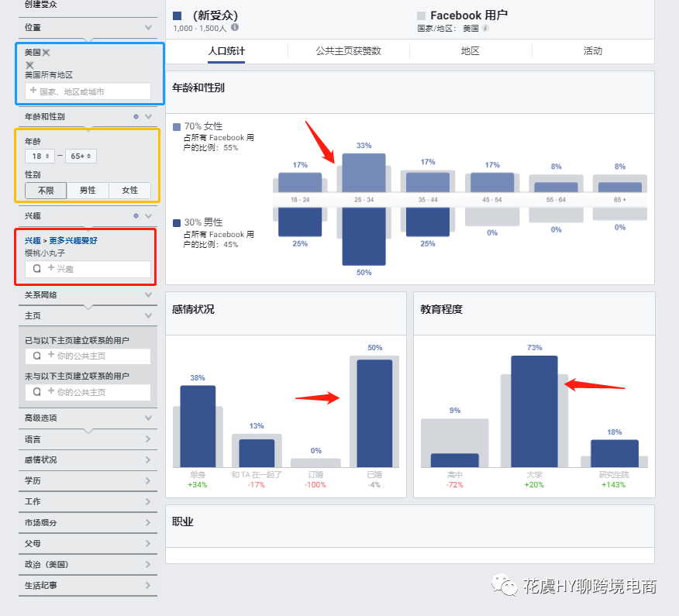Expand 学历 sidebar option
This screenshot has width=679, height=616.
[x=88, y=480]
